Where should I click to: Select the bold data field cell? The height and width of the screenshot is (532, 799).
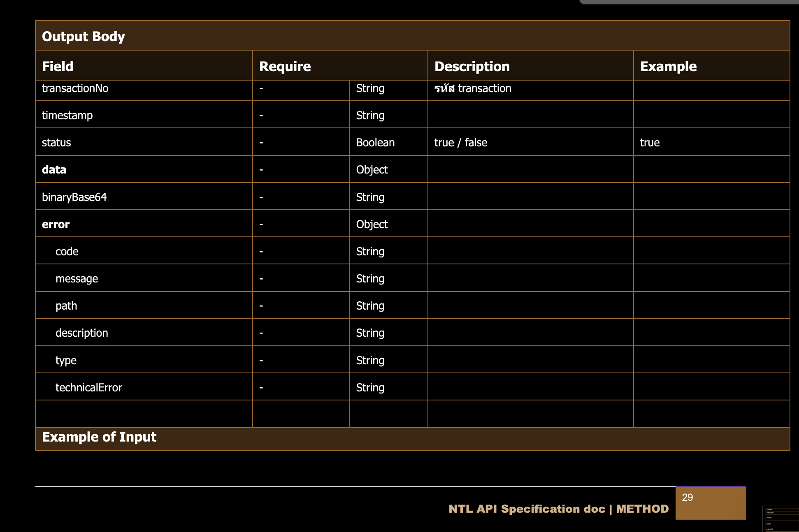coord(54,170)
